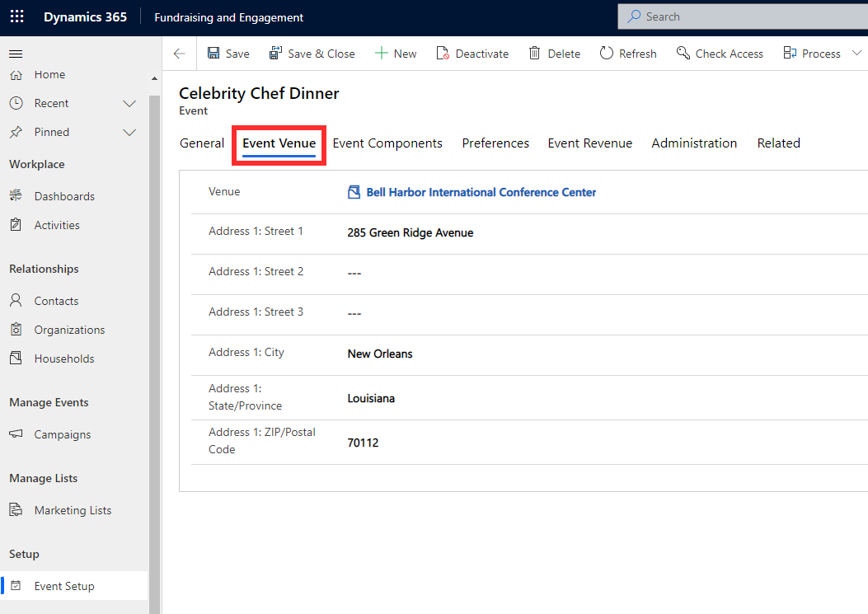Click the Delete trash can icon
868x614 pixels.
(x=534, y=53)
